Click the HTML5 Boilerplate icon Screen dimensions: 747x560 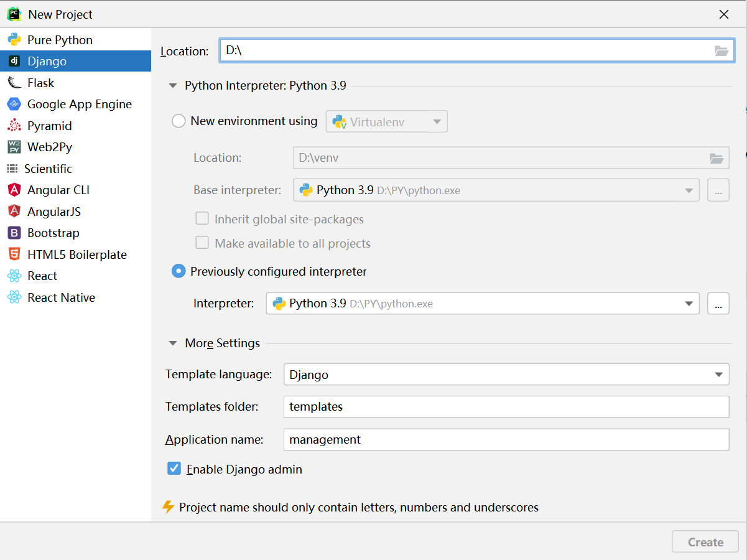pyautogui.click(x=14, y=254)
